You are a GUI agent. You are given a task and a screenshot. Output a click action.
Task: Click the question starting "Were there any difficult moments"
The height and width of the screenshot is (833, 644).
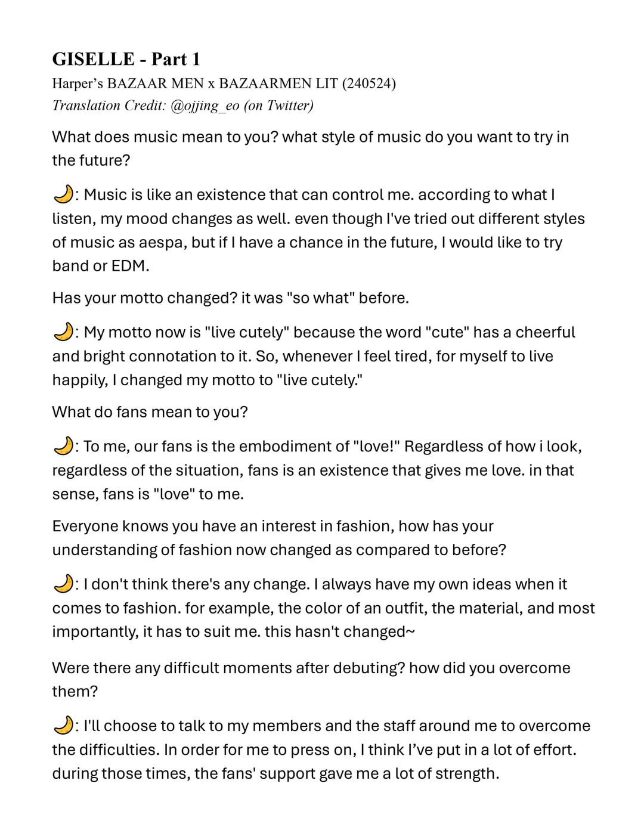[311, 668]
